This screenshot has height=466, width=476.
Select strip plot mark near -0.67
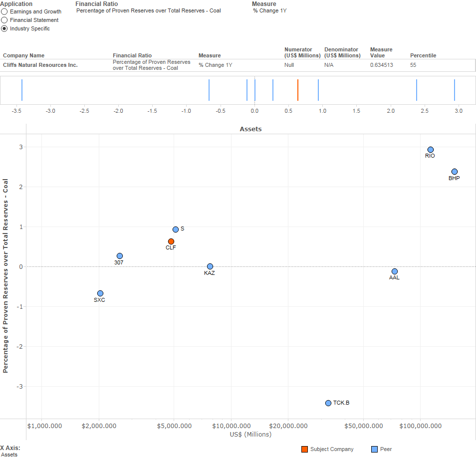[x=209, y=90]
